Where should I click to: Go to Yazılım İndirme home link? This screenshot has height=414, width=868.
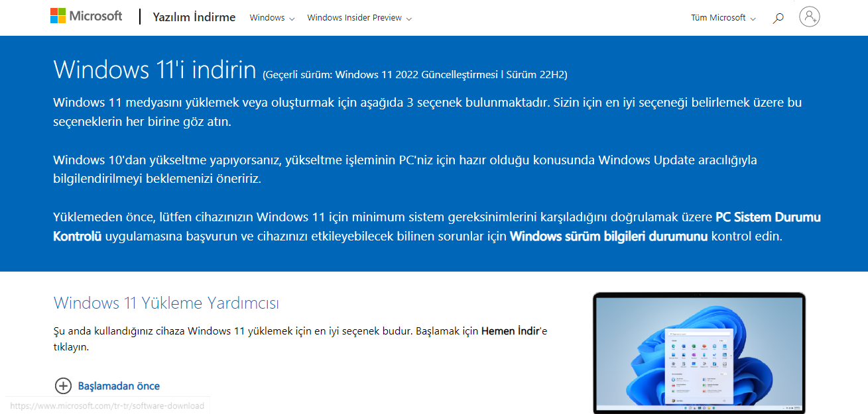coord(194,17)
